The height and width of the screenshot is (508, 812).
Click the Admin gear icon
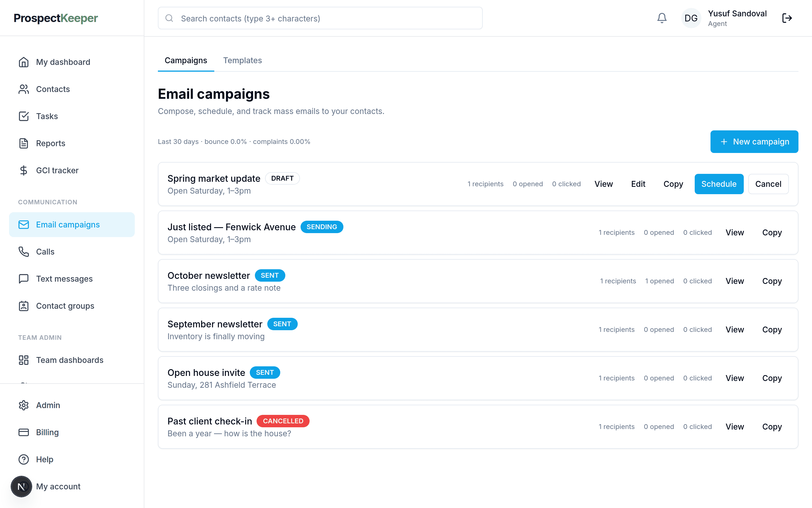click(23, 405)
